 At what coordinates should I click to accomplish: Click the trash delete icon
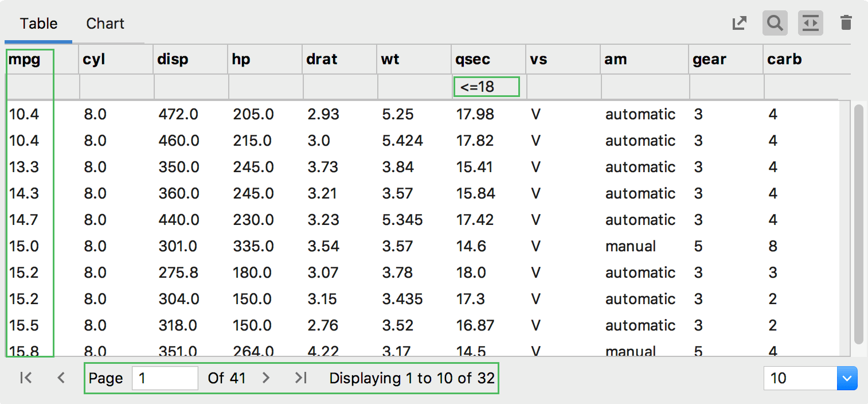(846, 24)
